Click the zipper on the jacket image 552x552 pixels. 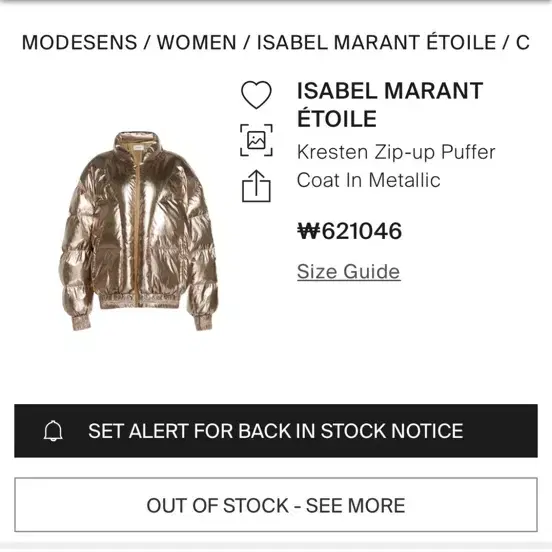(x=136, y=225)
